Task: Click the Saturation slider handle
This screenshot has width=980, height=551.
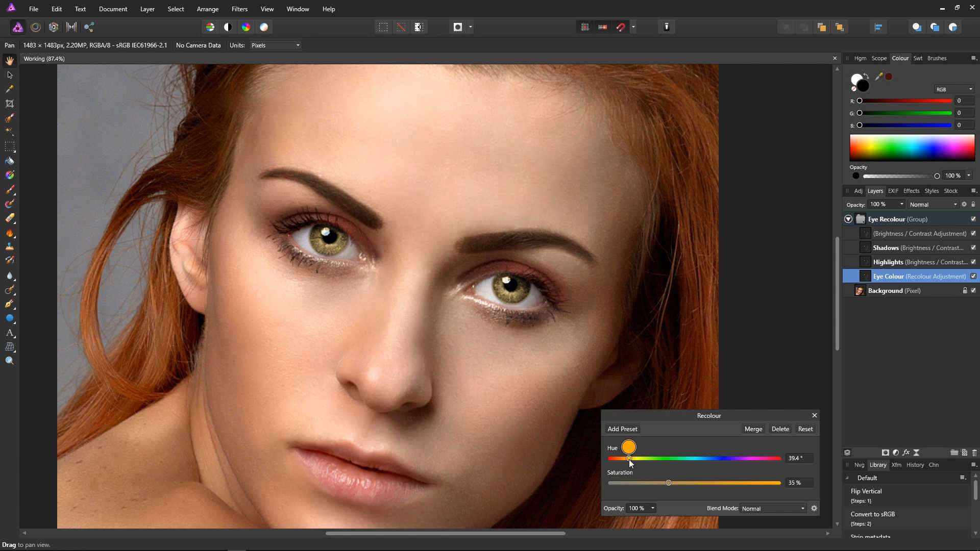Action: tap(668, 483)
